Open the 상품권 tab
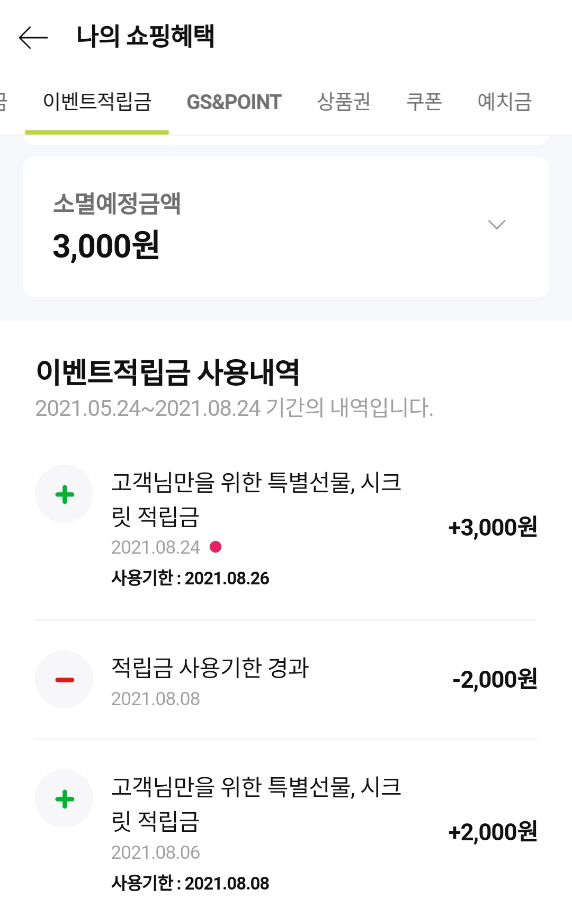Image resolution: width=572 pixels, height=924 pixels. [x=343, y=102]
